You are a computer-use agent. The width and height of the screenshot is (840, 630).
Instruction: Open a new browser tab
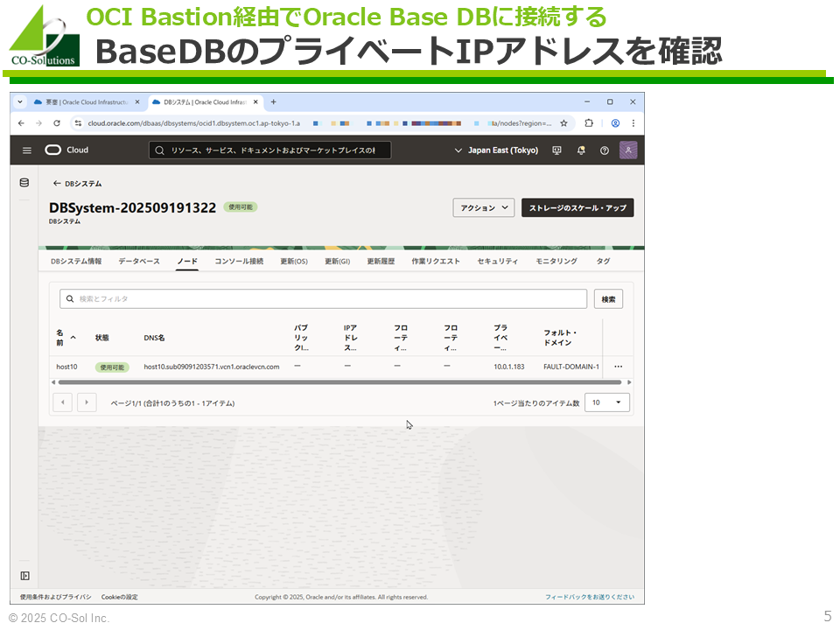[273, 101]
